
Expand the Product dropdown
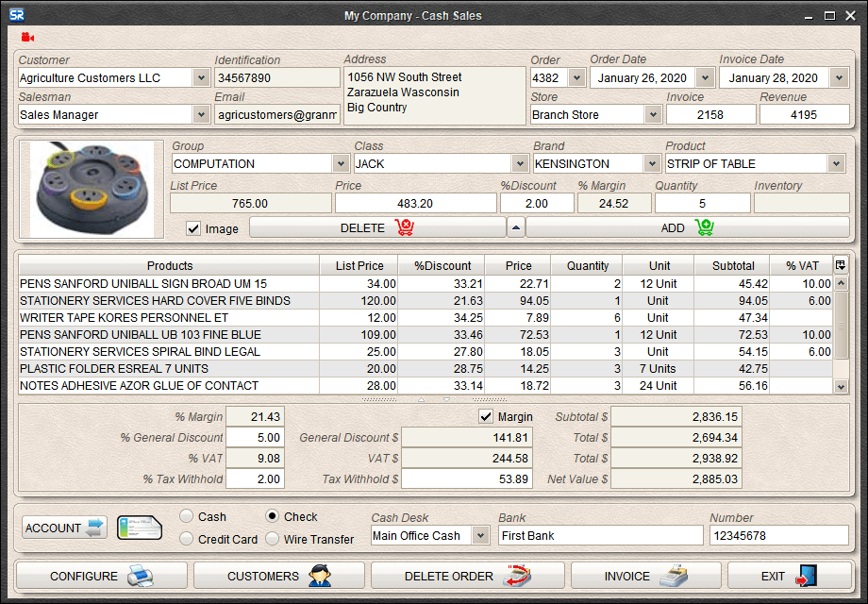pyautogui.click(x=836, y=164)
